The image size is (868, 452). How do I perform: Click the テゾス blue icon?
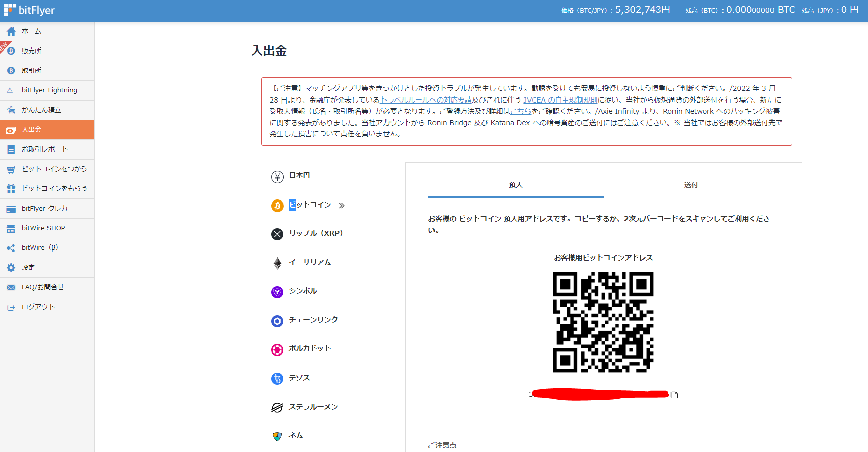tap(277, 379)
